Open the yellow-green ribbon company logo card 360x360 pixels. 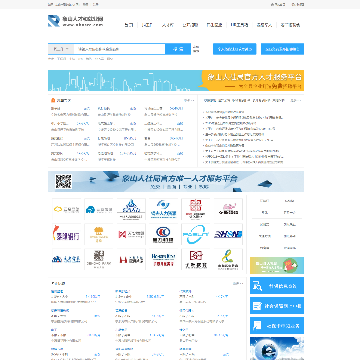tap(228, 259)
